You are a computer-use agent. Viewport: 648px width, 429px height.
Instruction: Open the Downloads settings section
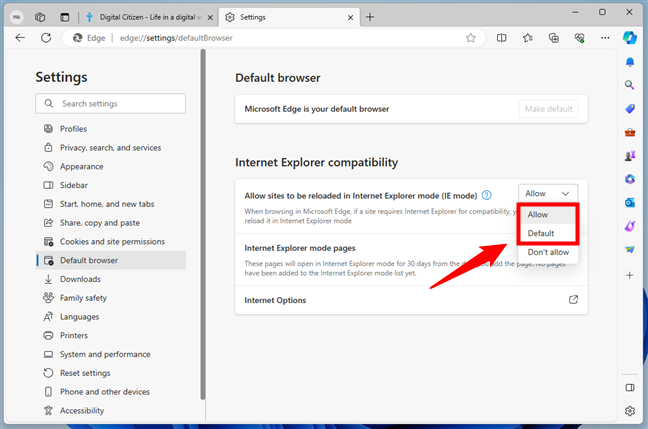point(111,279)
